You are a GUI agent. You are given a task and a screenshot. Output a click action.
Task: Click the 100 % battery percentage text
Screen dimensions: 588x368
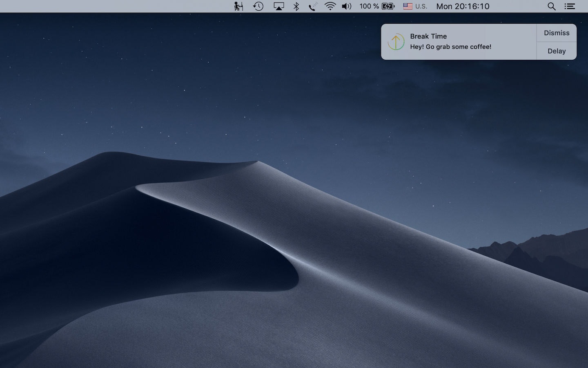tap(369, 6)
